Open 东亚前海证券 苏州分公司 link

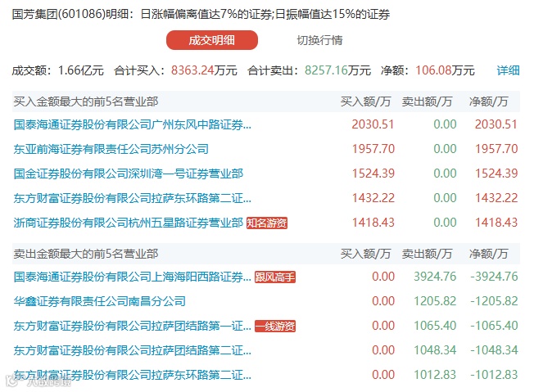pos(111,149)
